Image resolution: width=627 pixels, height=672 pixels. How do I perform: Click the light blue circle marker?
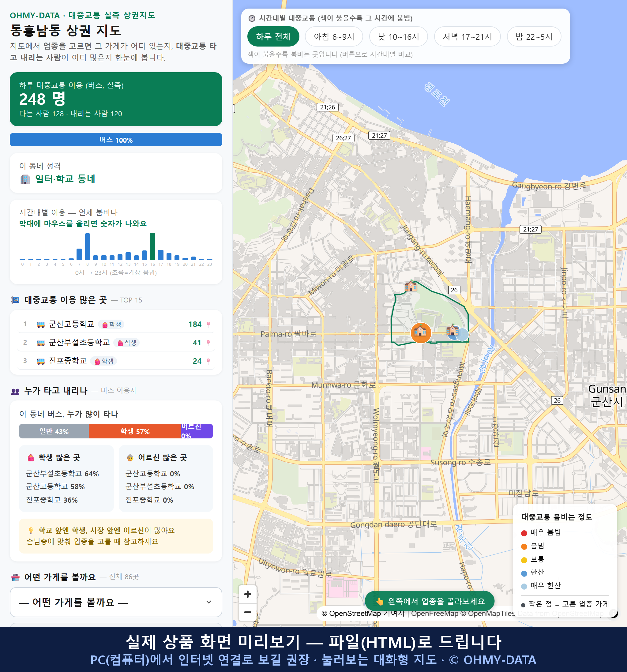(x=463, y=334)
